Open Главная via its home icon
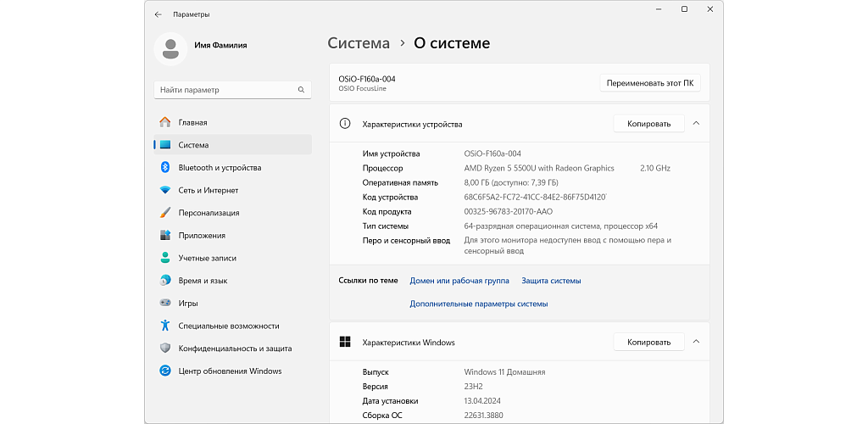The width and height of the screenshot is (868, 424). [x=165, y=122]
